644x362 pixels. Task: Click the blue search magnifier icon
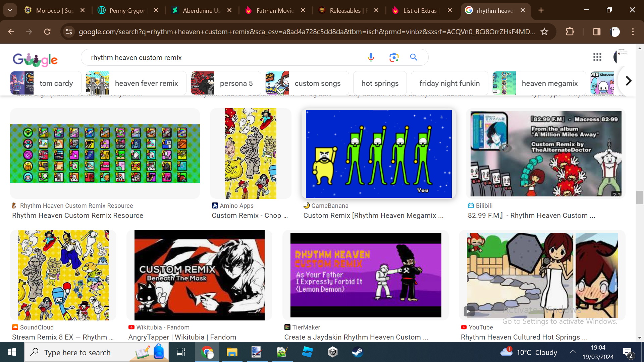(x=414, y=57)
